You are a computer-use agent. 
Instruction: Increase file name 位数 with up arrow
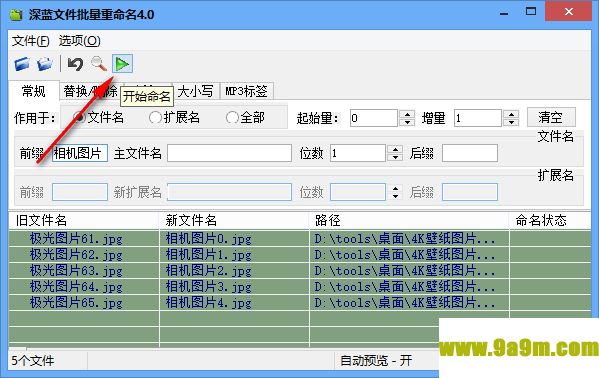pyautogui.click(x=395, y=149)
